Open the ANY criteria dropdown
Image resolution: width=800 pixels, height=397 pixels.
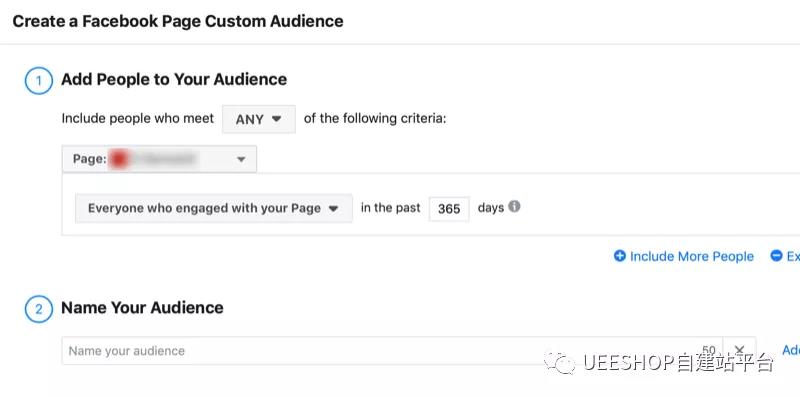tap(259, 119)
